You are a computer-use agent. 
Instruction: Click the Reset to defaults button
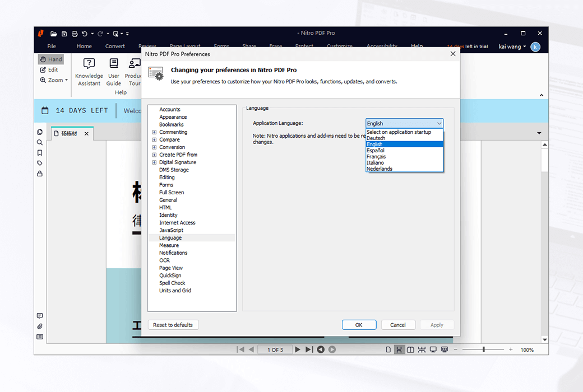coord(173,324)
